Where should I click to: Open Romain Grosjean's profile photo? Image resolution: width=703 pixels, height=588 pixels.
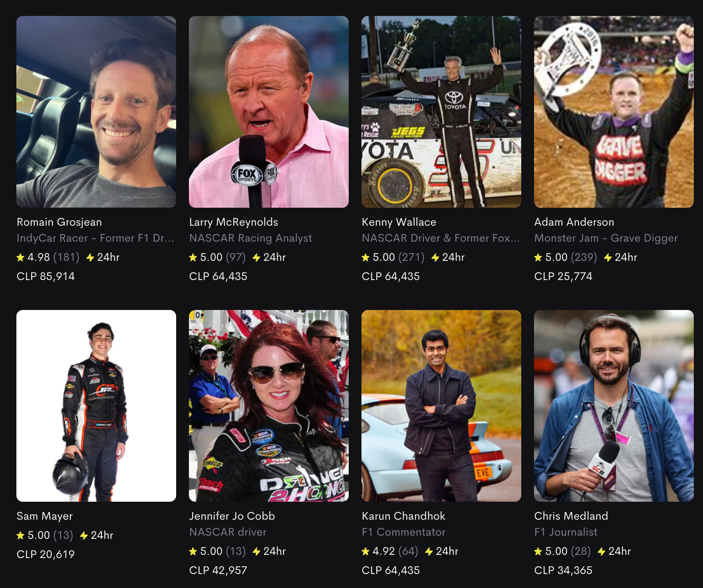96,112
